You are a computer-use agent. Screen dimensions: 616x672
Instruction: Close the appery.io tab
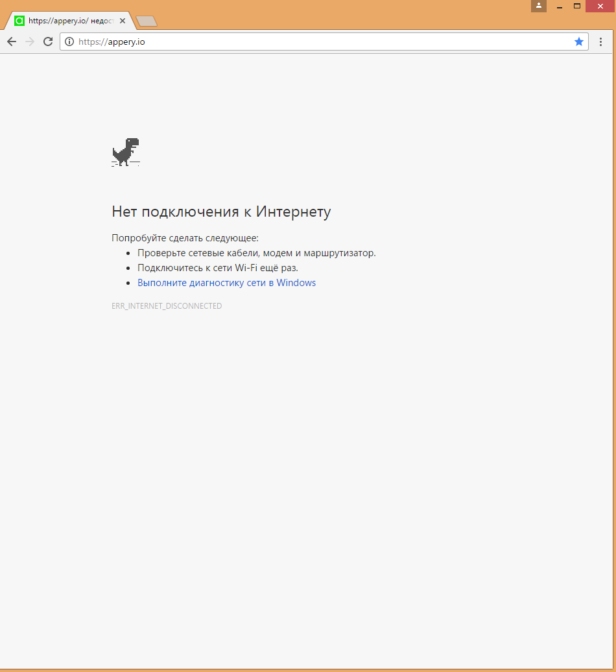pos(123,21)
